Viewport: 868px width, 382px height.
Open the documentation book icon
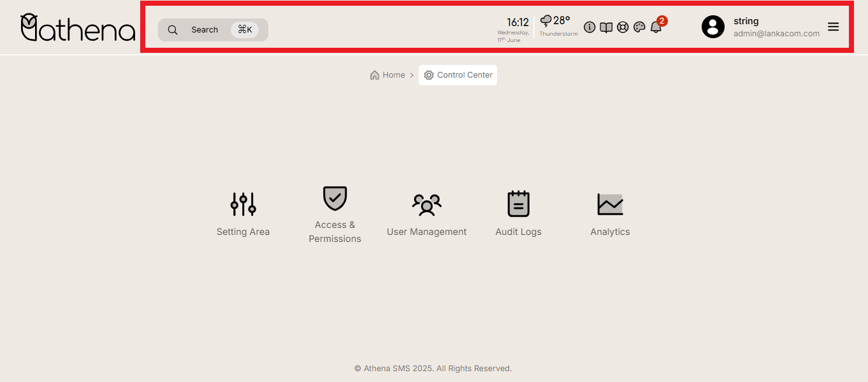(606, 27)
